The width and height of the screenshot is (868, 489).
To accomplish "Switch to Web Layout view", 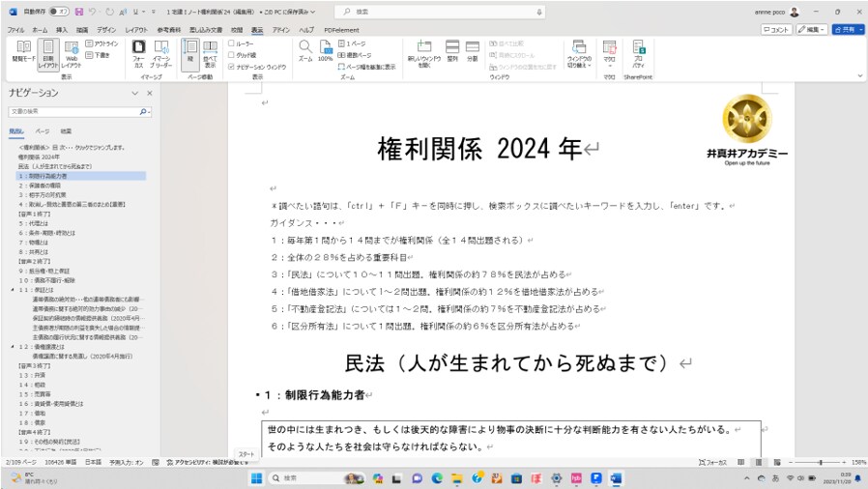I will pos(72,54).
